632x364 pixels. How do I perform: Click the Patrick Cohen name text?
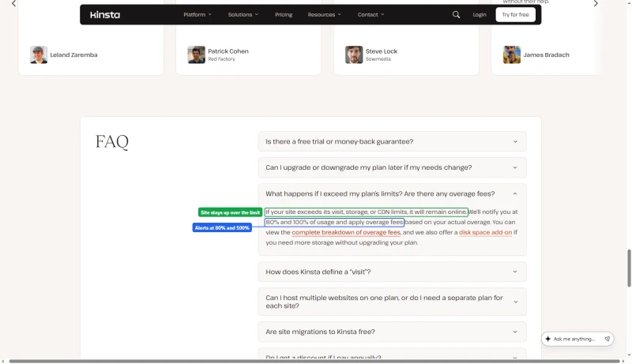pyautogui.click(x=228, y=51)
